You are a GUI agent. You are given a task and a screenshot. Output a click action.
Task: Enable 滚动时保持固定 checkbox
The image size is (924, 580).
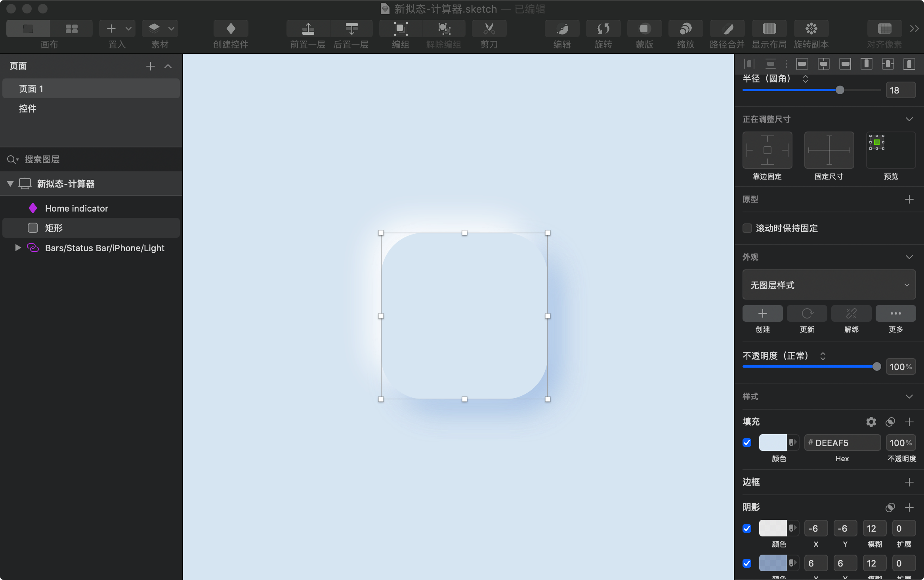[747, 228]
